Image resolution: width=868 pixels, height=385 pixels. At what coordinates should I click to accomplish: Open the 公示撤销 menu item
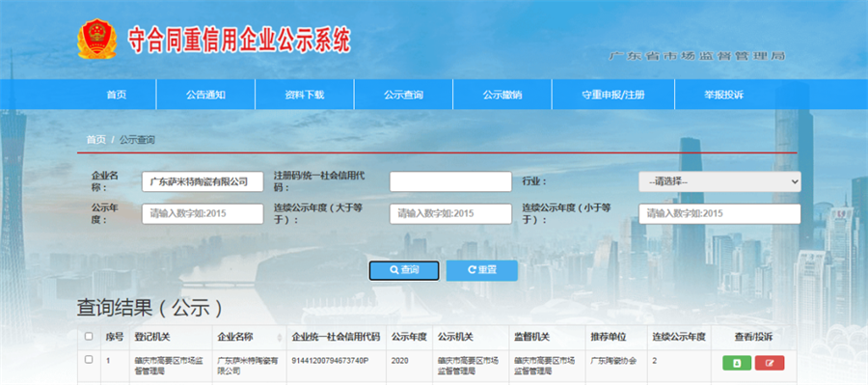tap(502, 95)
